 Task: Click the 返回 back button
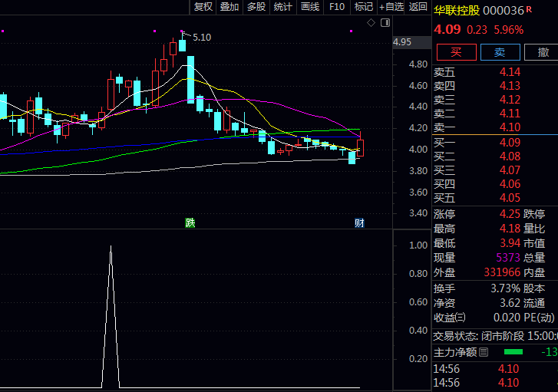(418, 7)
